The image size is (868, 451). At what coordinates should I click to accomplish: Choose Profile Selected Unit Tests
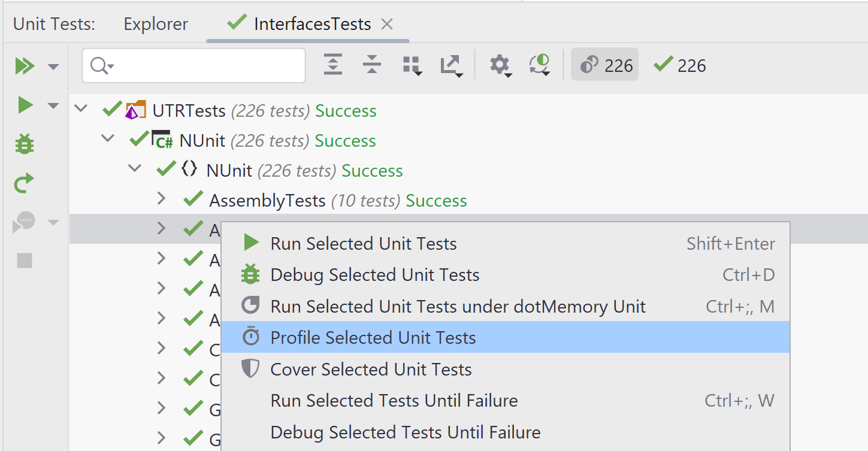click(506, 337)
